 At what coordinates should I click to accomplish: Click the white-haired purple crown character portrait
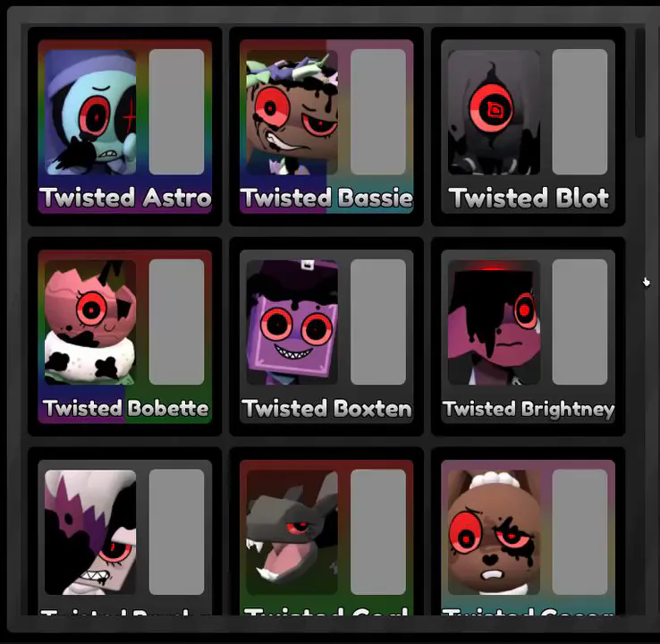90,532
